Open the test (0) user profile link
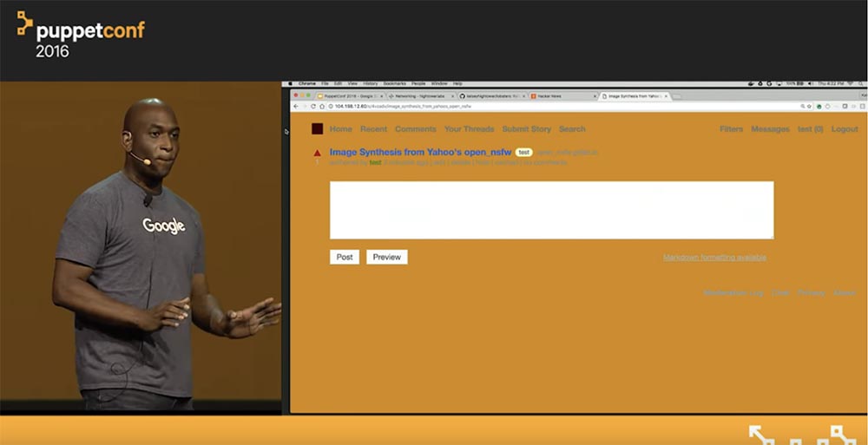 pyautogui.click(x=811, y=129)
